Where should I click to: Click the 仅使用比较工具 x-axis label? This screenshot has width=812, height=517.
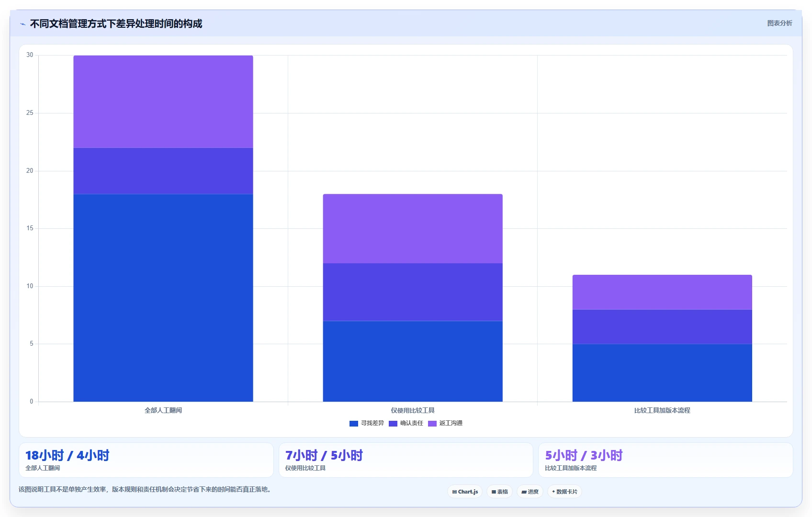413,410
